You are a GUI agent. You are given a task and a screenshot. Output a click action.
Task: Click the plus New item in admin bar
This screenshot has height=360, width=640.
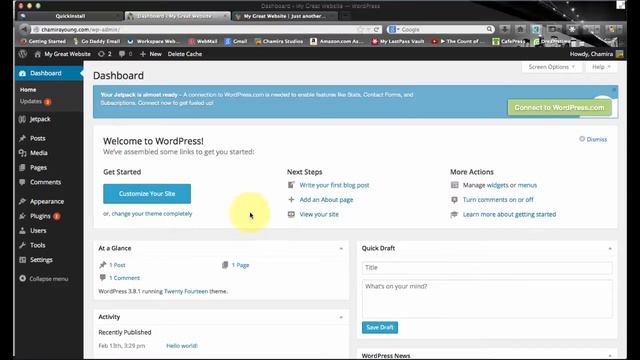tap(151, 54)
